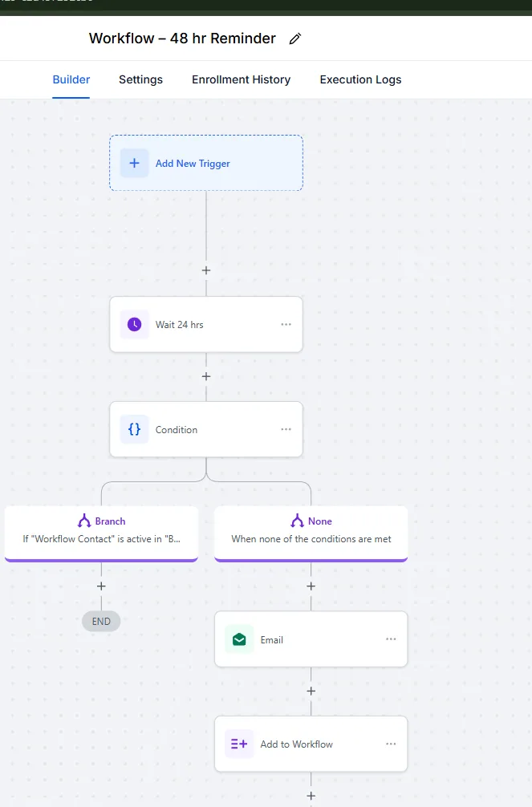532x807 pixels.
Task: Open the Wait 24 hrs step
Action: click(x=206, y=324)
